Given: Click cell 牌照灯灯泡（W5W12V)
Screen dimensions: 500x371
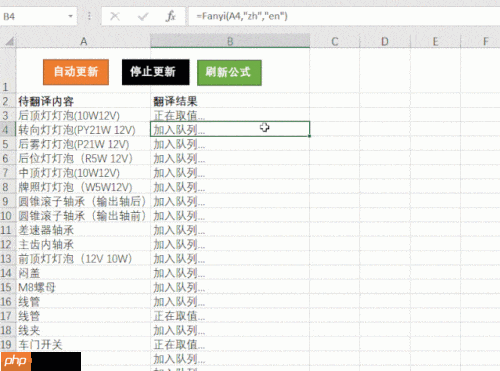Looking at the screenshot, I should [x=83, y=187].
